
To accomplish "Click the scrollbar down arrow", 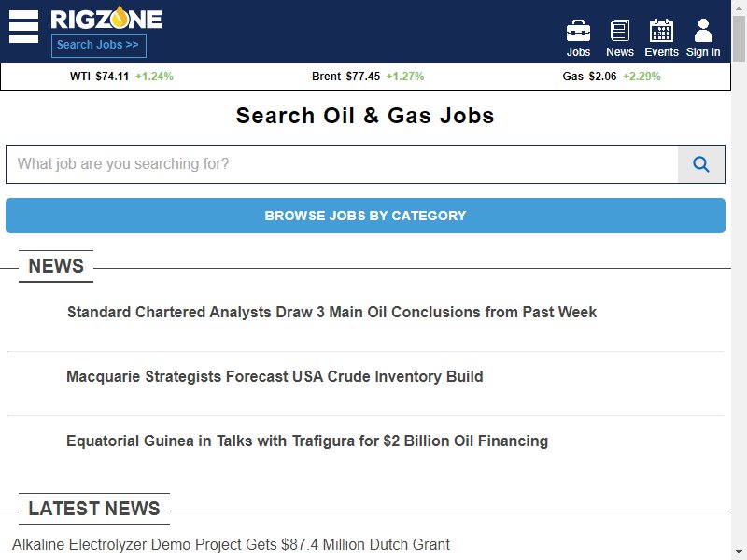I will tap(739, 553).
